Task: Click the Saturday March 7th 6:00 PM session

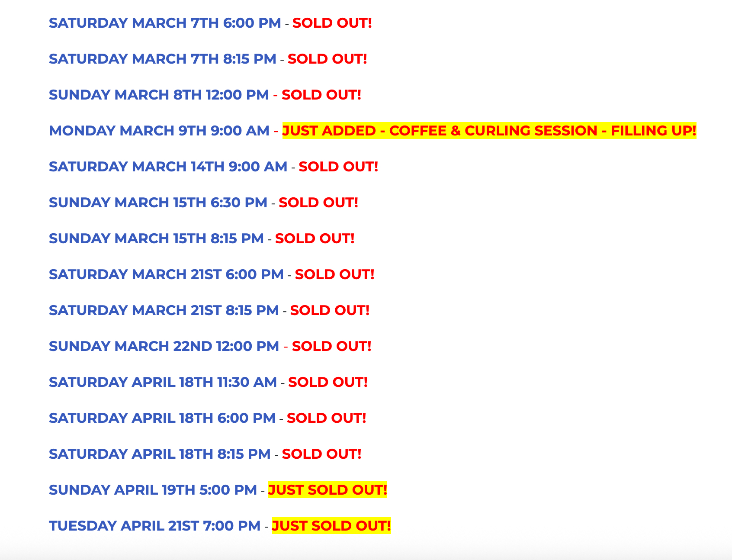Action: [165, 23]
